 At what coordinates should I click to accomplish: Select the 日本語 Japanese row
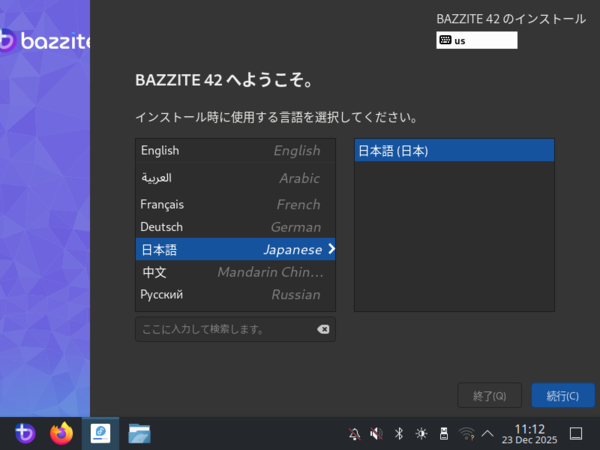click(x=235, y=249)
